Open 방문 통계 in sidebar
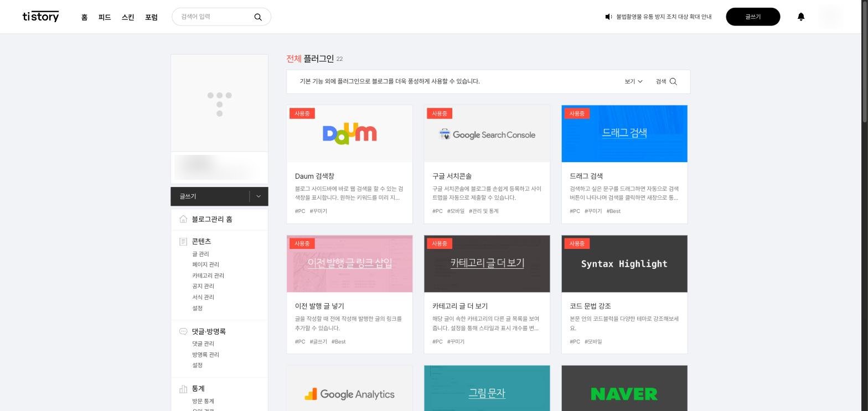This screenshot has height=411, width=868. point(203,401)
